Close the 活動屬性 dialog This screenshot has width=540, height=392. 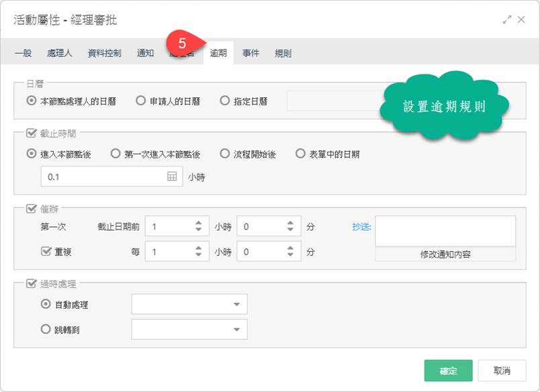click(x=521, y=19)
